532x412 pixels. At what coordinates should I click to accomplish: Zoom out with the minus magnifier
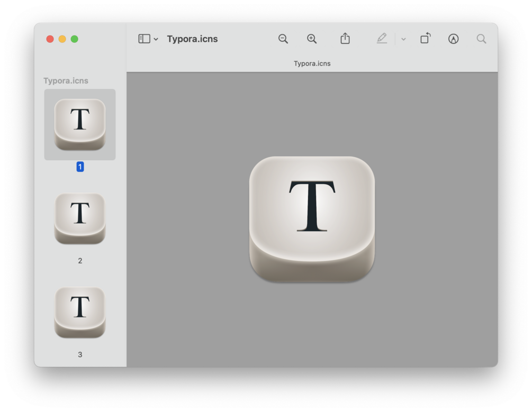[283, 39]
